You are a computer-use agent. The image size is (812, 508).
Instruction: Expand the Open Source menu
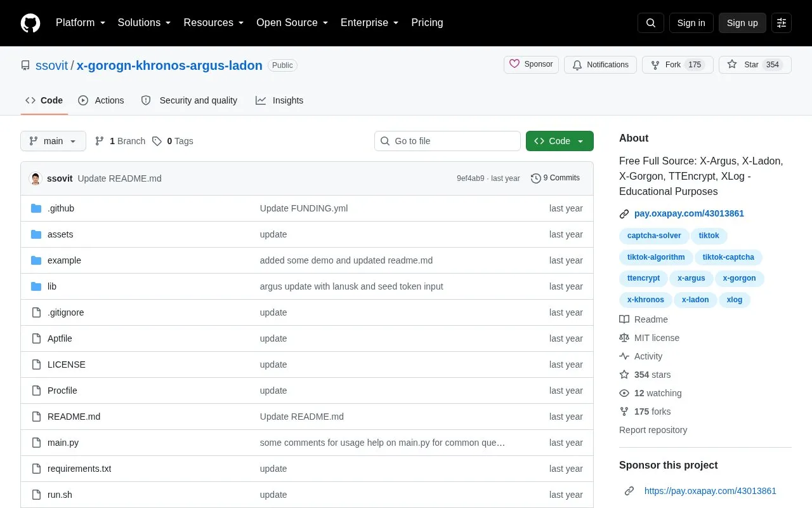[x=292, y=23]
